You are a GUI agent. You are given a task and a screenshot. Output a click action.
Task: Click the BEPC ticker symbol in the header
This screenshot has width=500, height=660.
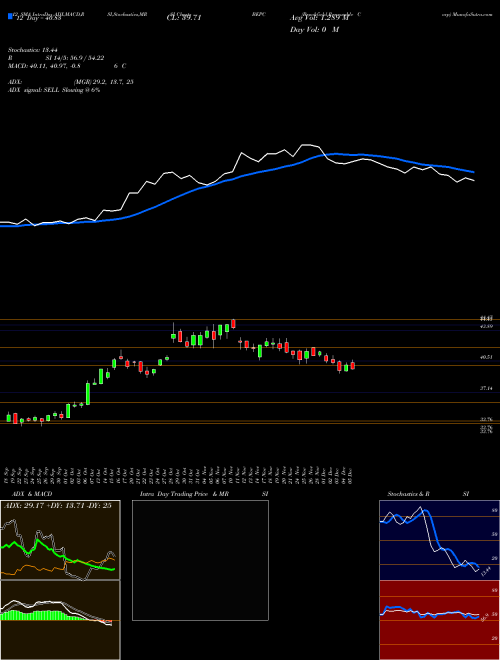258,13
